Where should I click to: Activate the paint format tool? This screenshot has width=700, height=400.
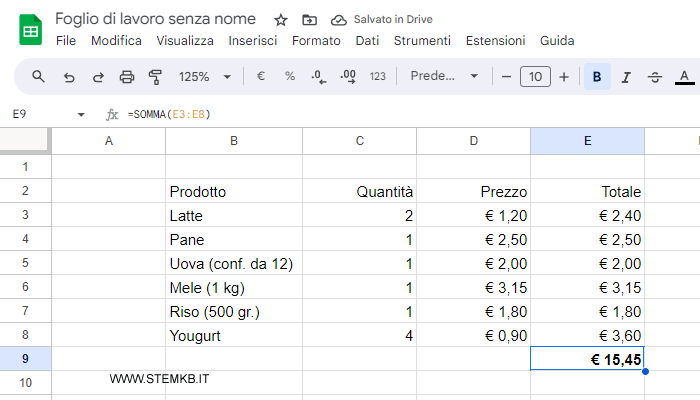pos(155,77)
